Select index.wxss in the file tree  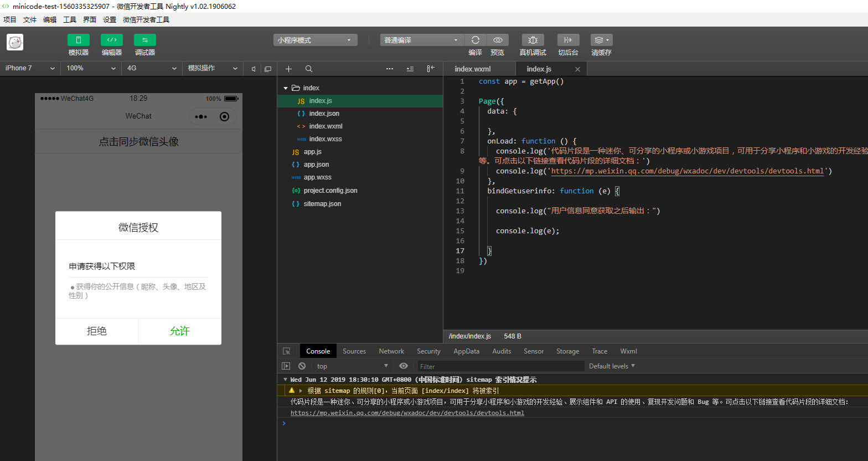[x=360, y=139]
